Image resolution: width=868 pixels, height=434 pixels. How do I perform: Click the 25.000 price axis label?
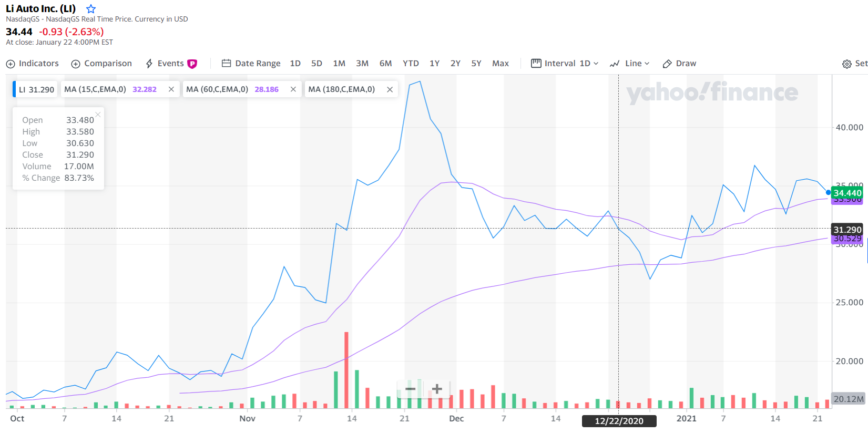(x=850, y=303)
